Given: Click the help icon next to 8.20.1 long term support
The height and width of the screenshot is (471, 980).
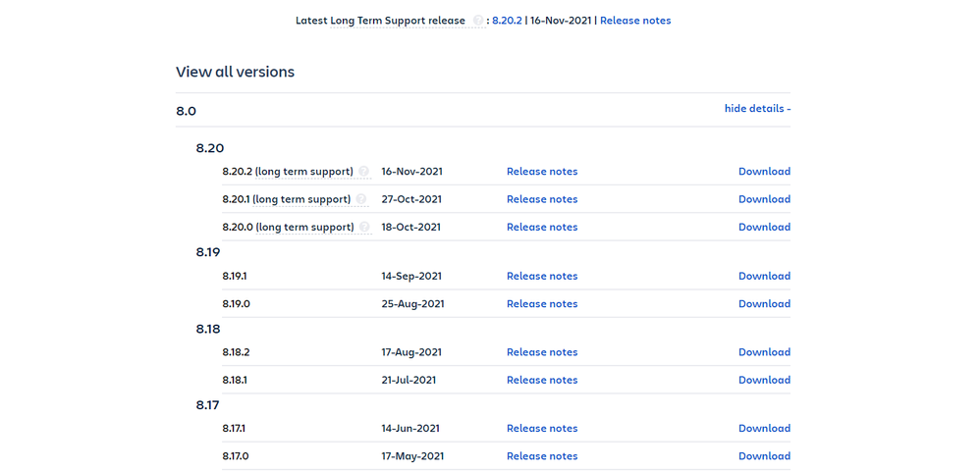Looking at the screenshot, I should click(x=361, y=199).
